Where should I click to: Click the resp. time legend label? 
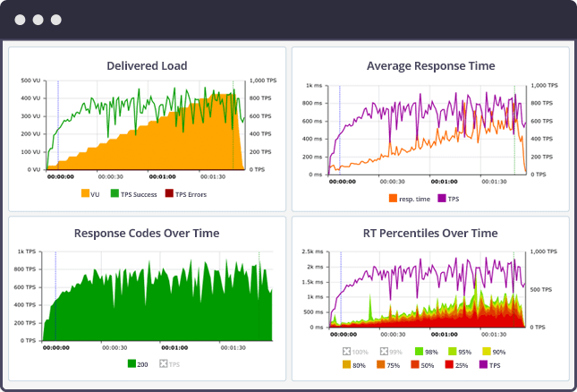pyautogui.click(x=414, y=199)
